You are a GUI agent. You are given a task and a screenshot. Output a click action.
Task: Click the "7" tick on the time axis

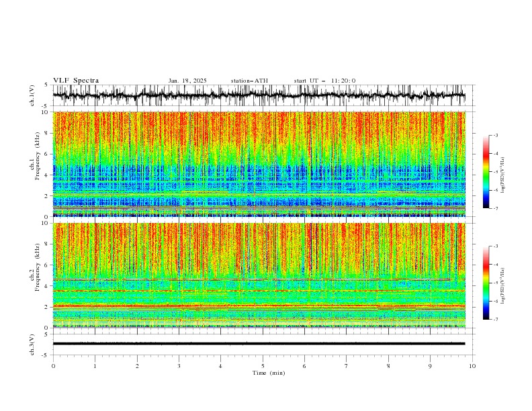347,366
